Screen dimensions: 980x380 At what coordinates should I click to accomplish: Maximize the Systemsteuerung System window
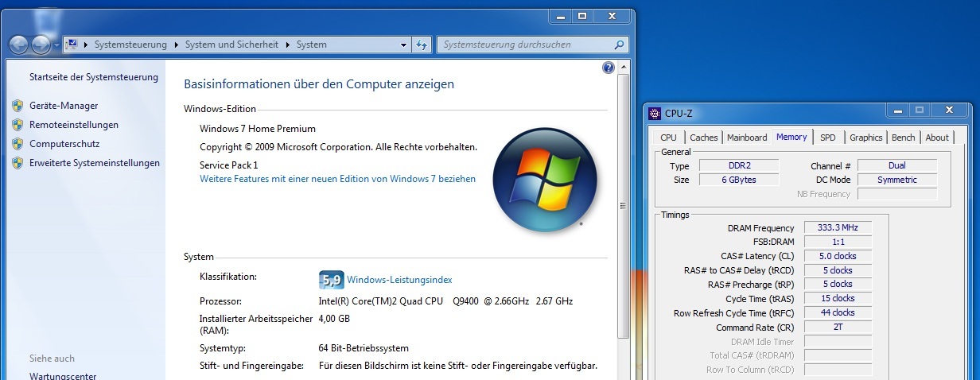582,16
